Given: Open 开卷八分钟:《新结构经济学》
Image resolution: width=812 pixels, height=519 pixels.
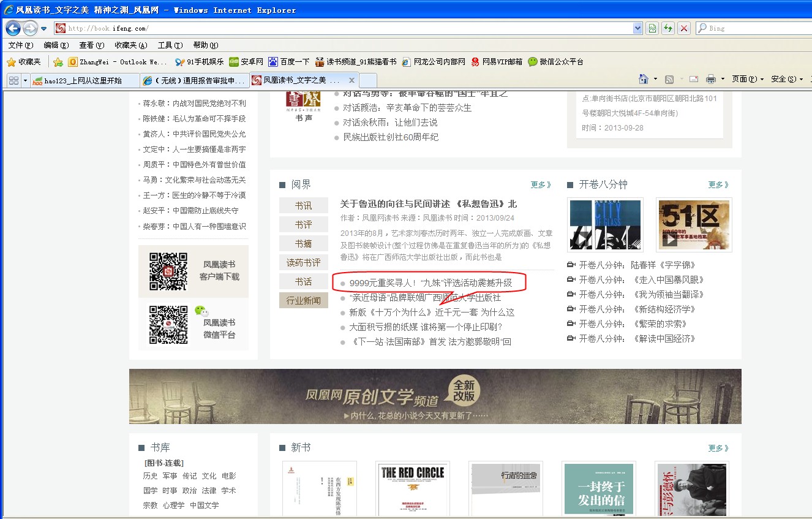Looking at the screenshot, I should point(637,309).
